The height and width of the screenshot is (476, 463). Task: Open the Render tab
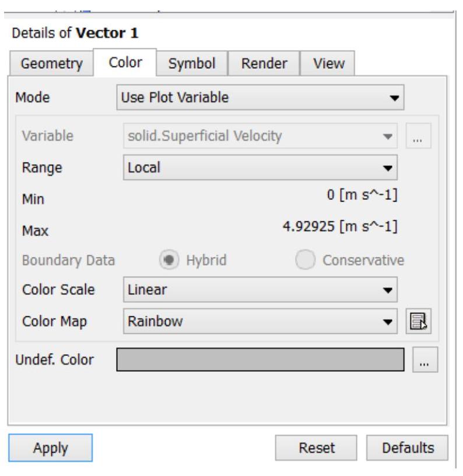tap(264, 64)
